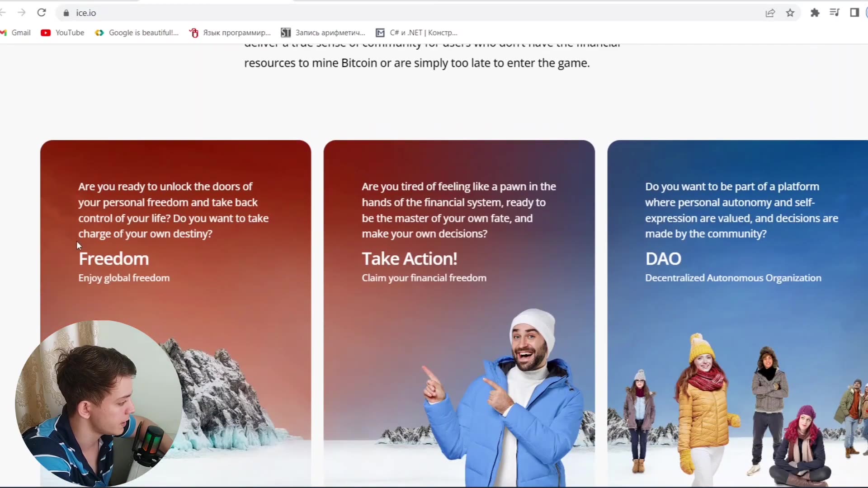Open the YouTube bookmark

(63, 33)
